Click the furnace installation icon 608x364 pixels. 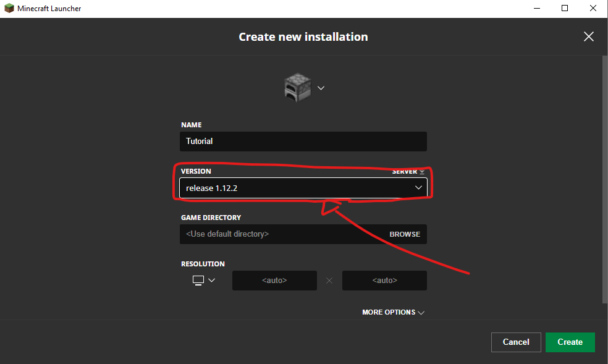click(x=297, y=88)
